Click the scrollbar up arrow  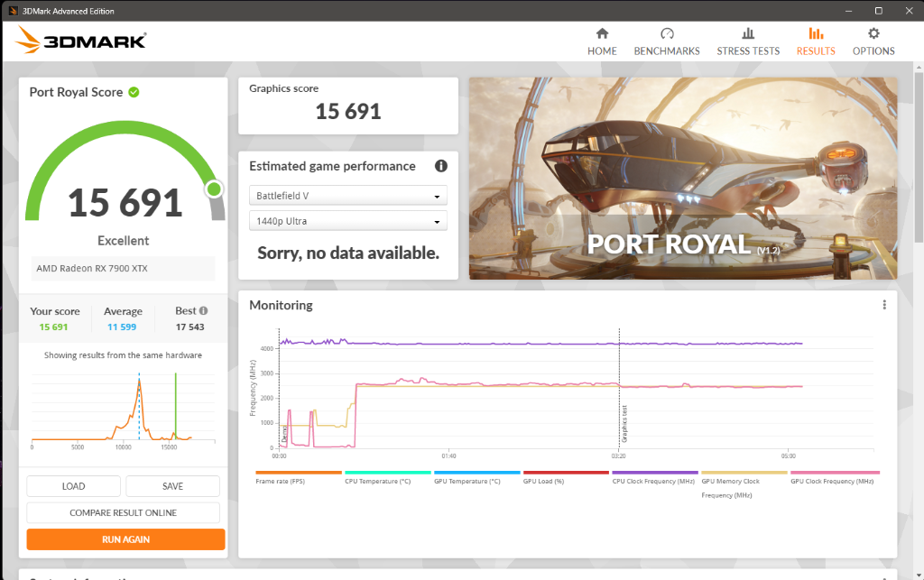918,68
